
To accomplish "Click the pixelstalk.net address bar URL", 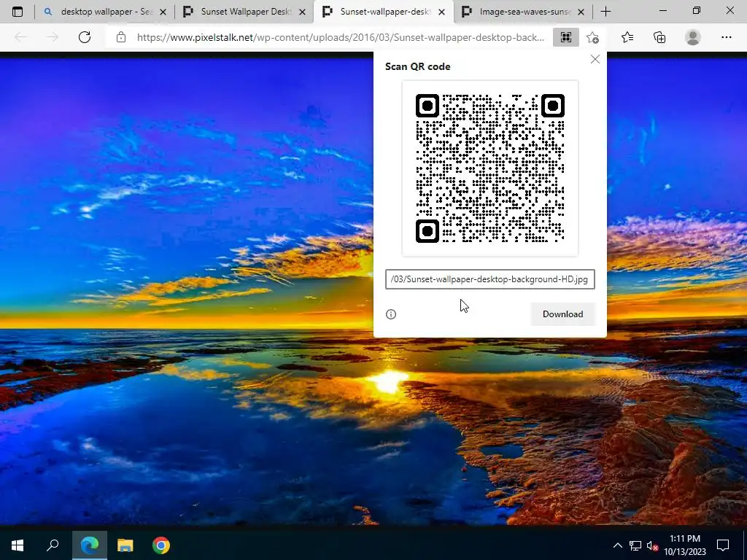I will pyautogui.click(x=340, y=37).
